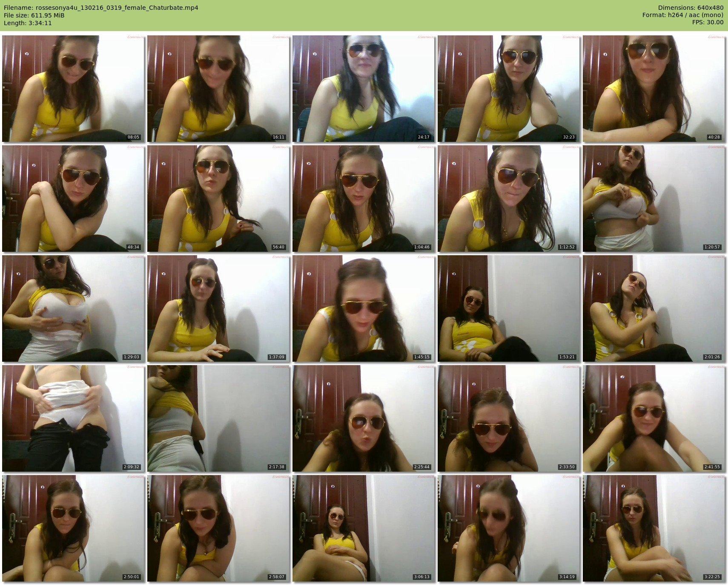Open the thumbnail stamped 1:37:09

(218, 308)
